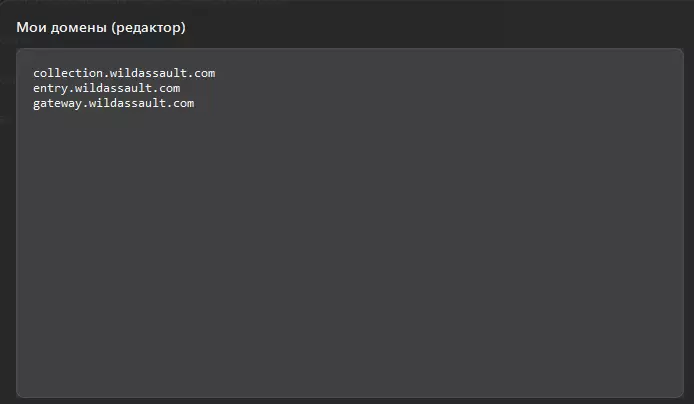694x404 pixels.
Task: Click the collection.wildassault.com domain line
Action: click(124, 73)
